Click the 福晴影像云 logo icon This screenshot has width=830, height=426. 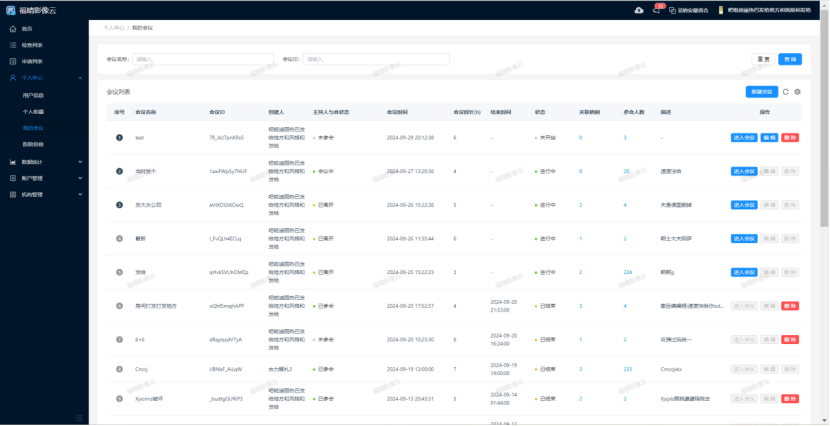11,10
